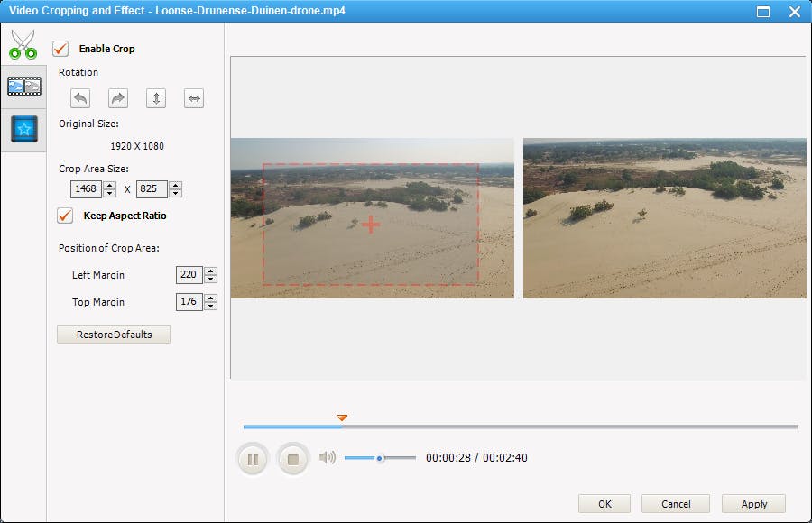Increase crop width with up arrow
812x523 pixels.
coord(110,186)
